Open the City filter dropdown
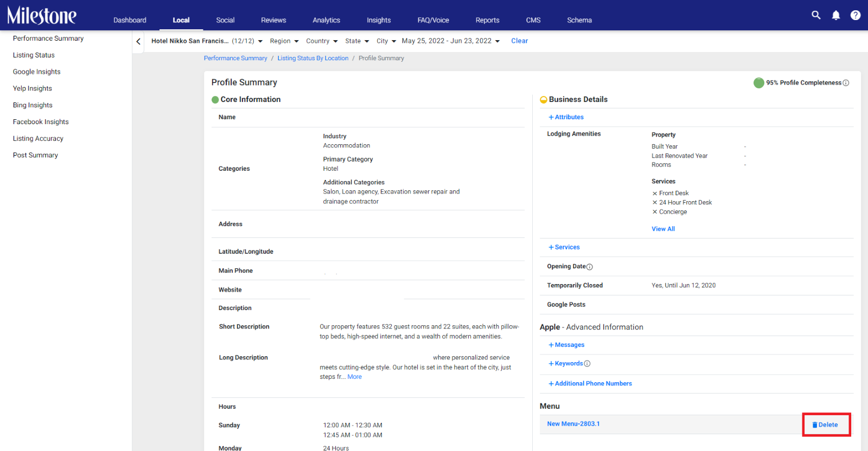 click(386, 41)
